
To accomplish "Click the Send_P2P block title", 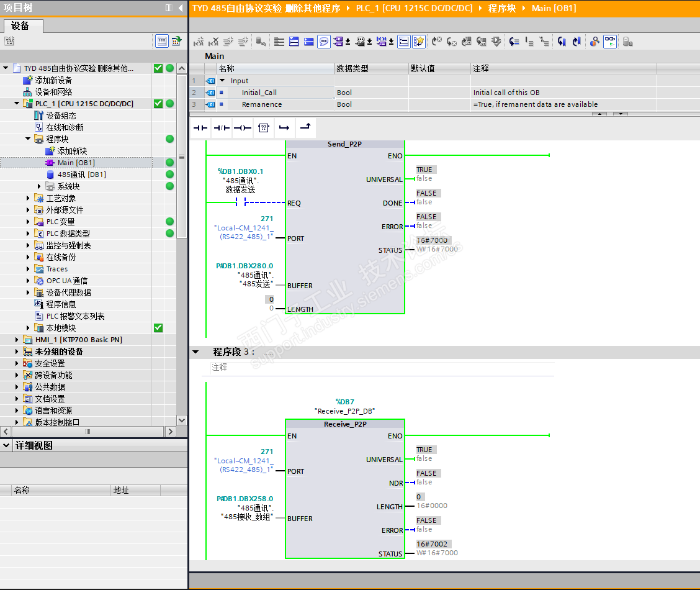I will [344, 144].
